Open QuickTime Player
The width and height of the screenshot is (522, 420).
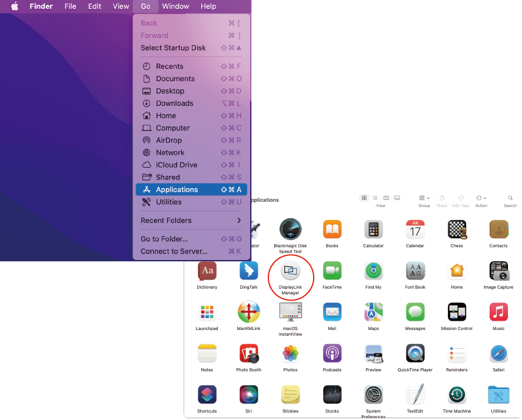[415, 354]
